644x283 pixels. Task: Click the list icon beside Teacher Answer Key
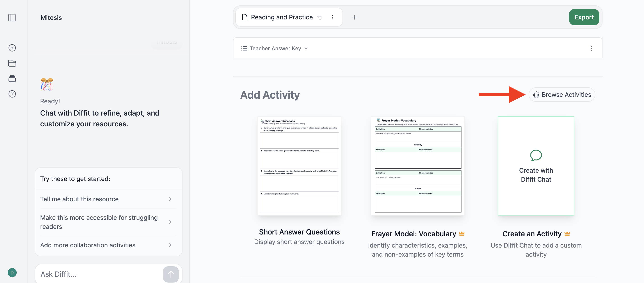click(x=244, y=48)
